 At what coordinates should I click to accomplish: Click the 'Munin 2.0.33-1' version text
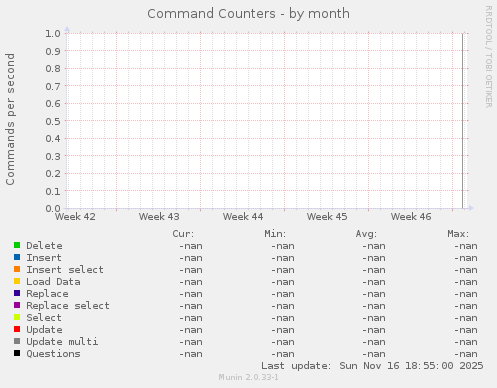coord(248,377)
